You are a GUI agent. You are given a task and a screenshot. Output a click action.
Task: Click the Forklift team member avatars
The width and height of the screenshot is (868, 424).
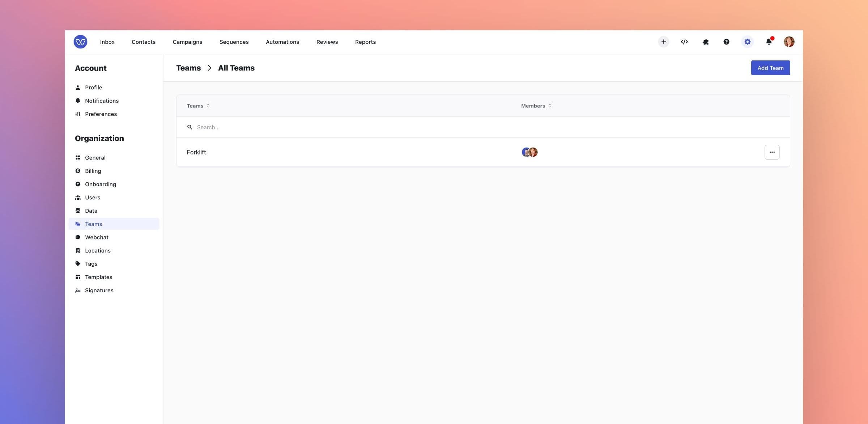tap(529, 152)
